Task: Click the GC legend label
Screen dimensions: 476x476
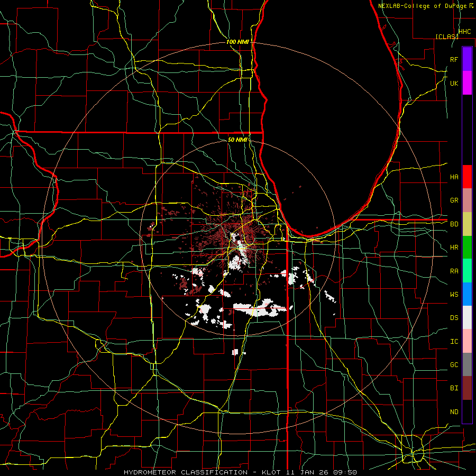Action: tap(454, 365)
